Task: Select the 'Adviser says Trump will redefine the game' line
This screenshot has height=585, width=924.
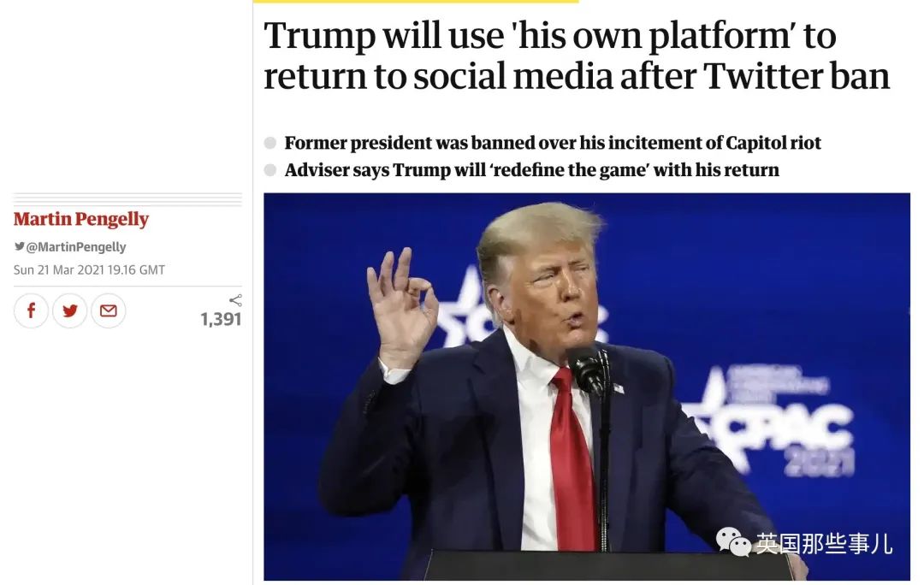Action: pos(531,169)
